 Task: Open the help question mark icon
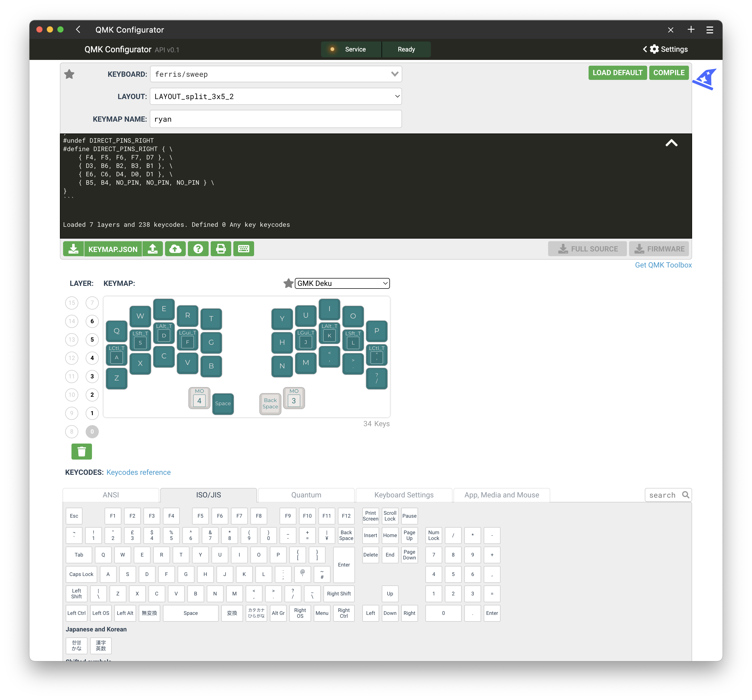[x=198, y=249]
